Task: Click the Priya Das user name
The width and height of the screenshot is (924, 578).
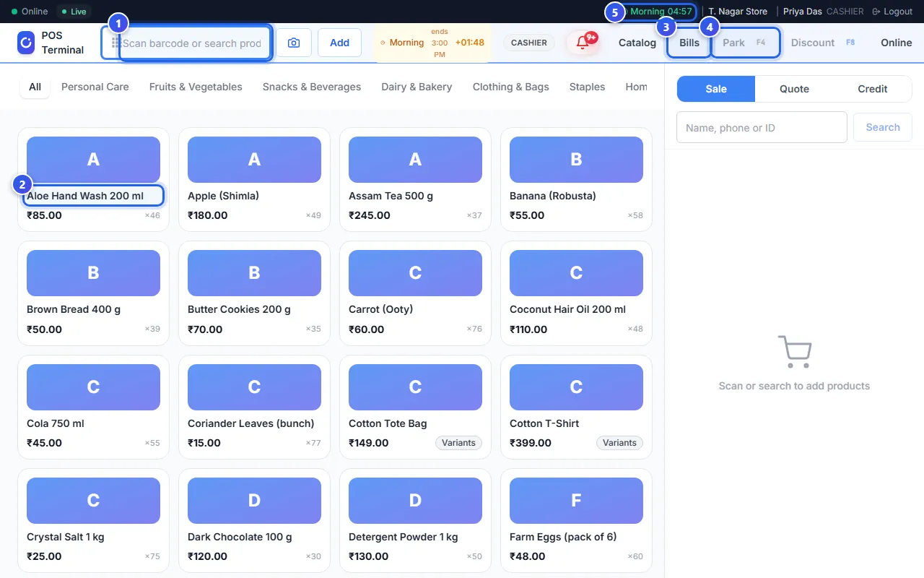Action: tap(803, 12)
